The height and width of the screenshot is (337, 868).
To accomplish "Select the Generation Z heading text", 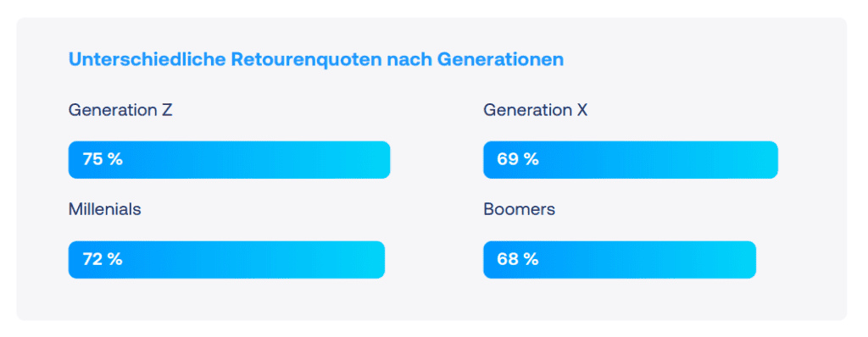I will point(120,110).
